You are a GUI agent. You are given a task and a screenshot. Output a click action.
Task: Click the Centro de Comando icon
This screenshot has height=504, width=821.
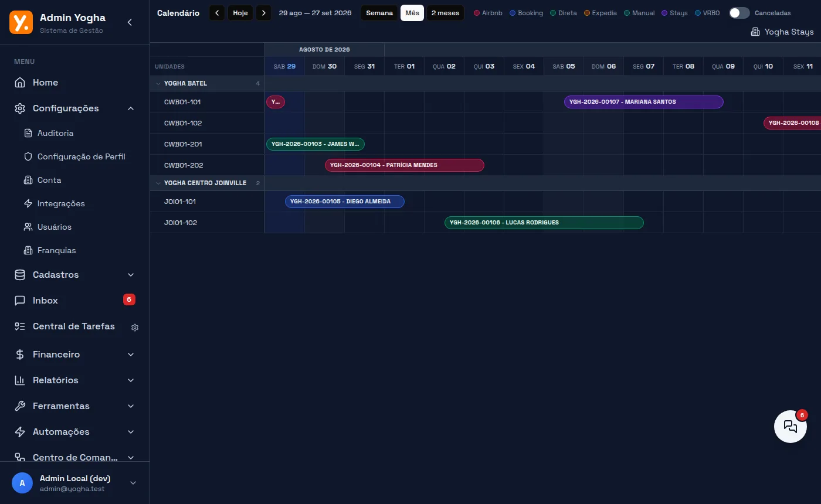(x=20, y=458)
